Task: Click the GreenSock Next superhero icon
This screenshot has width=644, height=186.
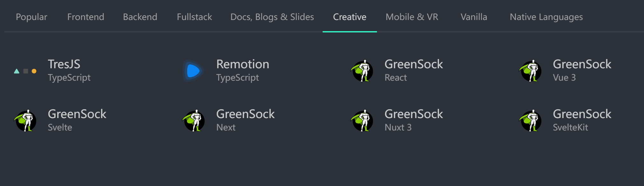Action: [x=193, y=121]
